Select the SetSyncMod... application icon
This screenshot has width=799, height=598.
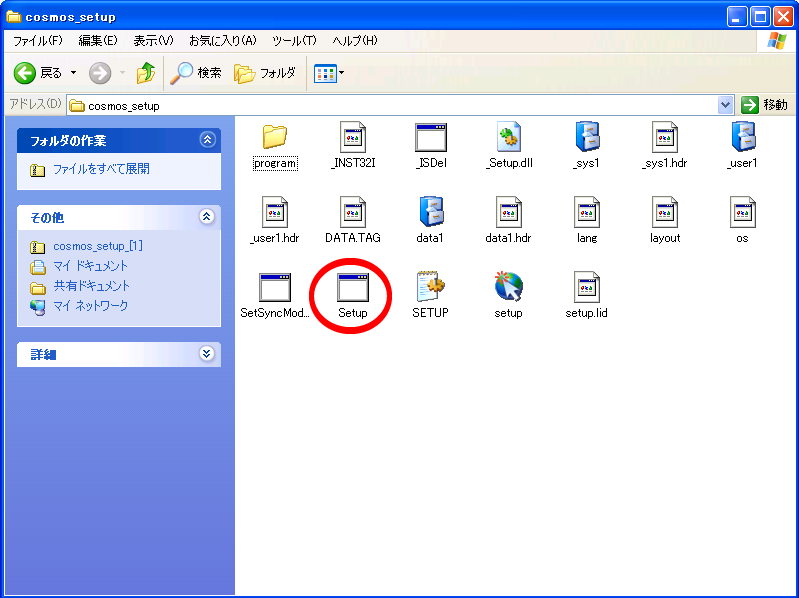pyautogui.click(x=275, y=287)
